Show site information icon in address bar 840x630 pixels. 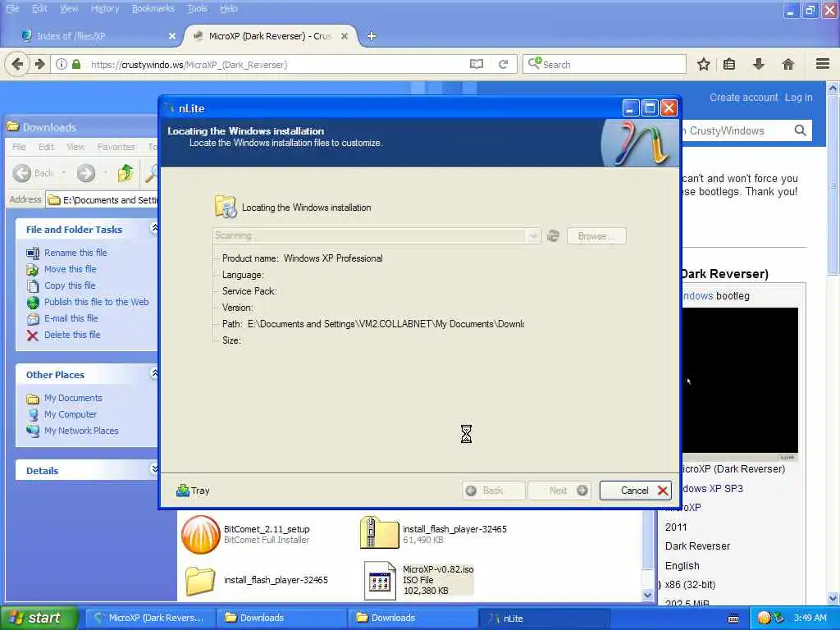click(x=62, y=64)
